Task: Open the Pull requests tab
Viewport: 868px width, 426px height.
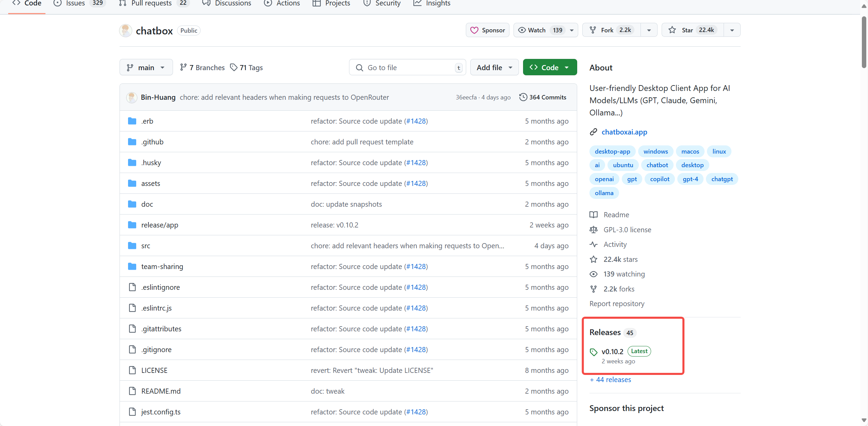Action: [154, 3]
